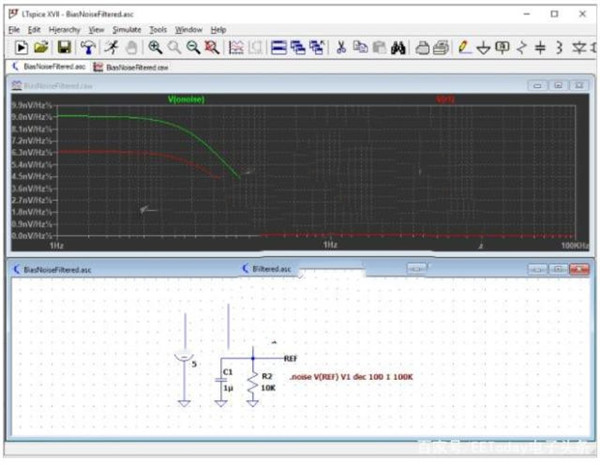Viewport: 600px width, 465px height.
Task: Click the Find binoculars icon
Action: [x=397, y=47]
